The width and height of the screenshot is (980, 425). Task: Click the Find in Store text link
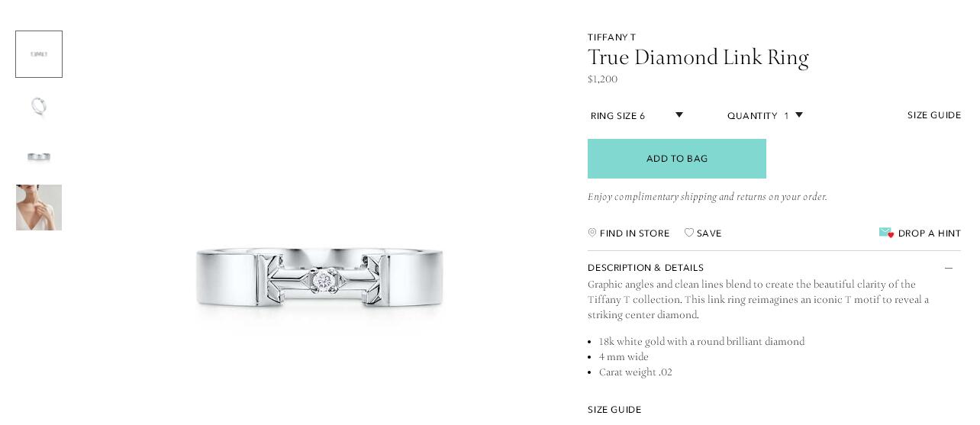coord(634,233)
